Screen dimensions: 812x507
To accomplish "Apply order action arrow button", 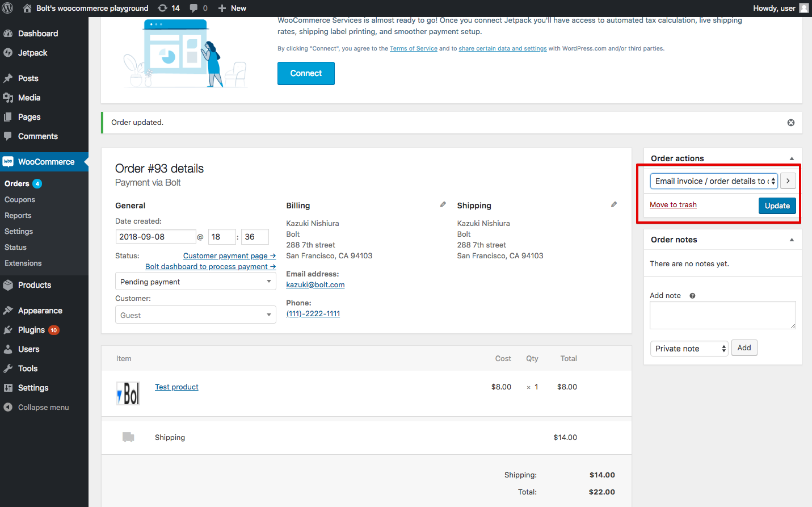I will (x=788, y=181).
